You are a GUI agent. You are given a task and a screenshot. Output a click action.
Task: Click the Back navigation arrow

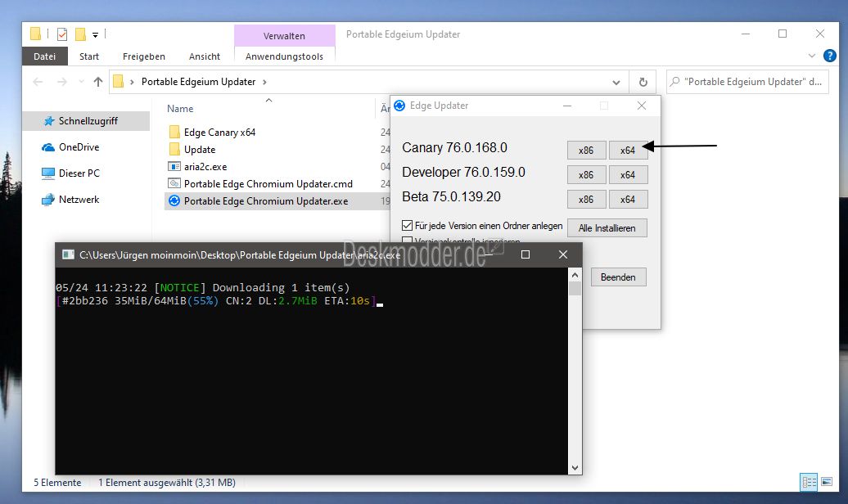38,82
